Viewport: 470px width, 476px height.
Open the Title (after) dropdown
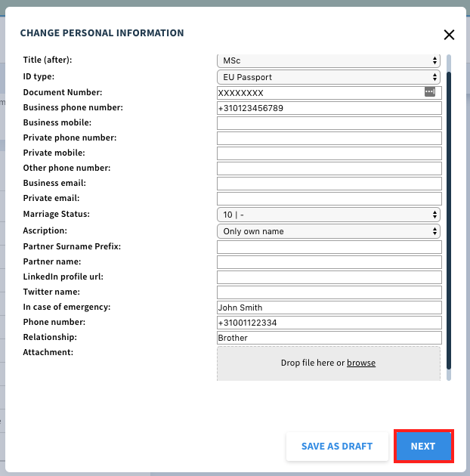(x=329, y=60)
